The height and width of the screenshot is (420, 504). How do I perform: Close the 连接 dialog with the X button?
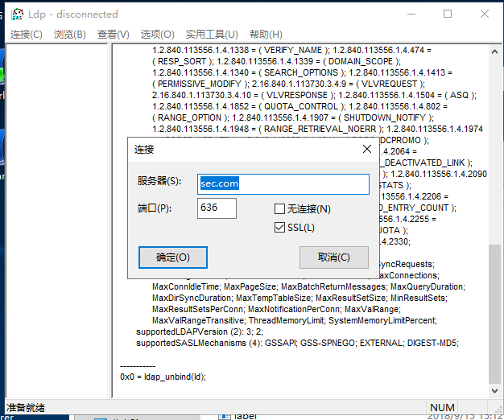(x=367, y=149)
